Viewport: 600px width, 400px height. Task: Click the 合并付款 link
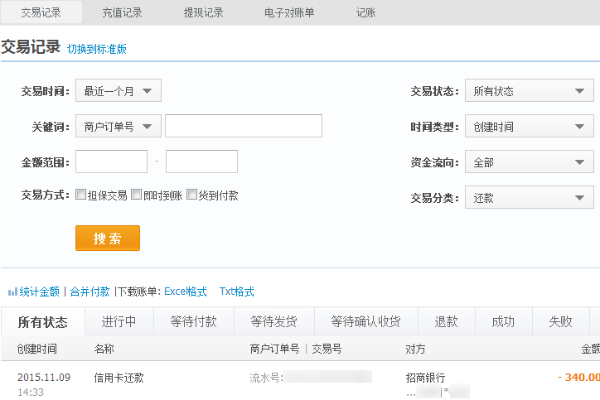[x=90, y=292]
